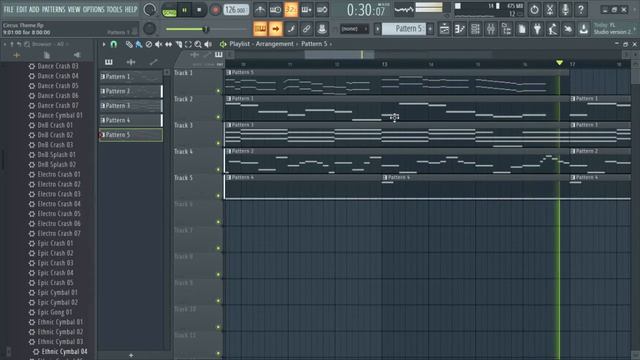This screenshot has height=360, width=640.
Task: Open pattern options arrow left of Pattern 5
Action: [377, 29]
